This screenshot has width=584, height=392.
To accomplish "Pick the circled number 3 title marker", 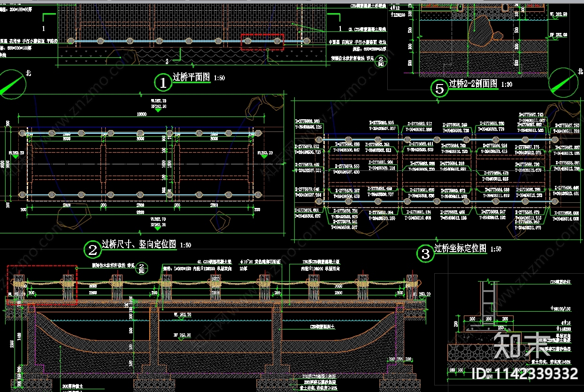I will click(425, 254).
